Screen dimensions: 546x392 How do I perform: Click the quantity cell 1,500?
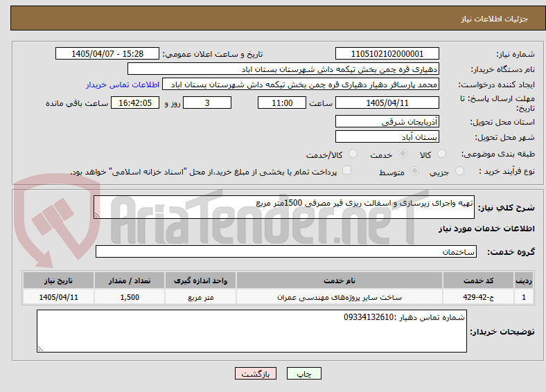tap(130, 297)
